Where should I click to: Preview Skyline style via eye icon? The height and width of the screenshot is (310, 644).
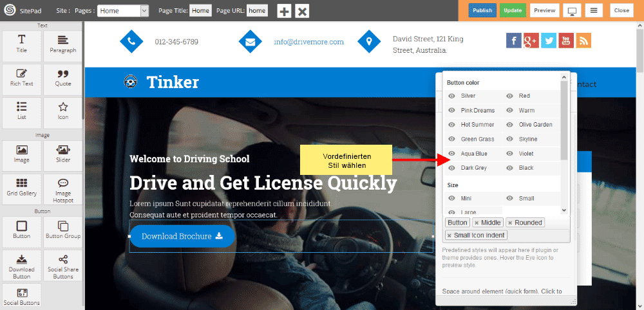(x=509, y=139)
